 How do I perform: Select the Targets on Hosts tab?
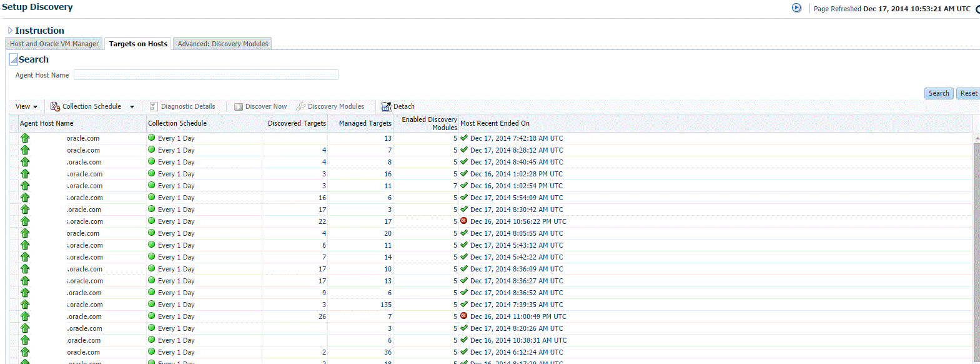138,44
